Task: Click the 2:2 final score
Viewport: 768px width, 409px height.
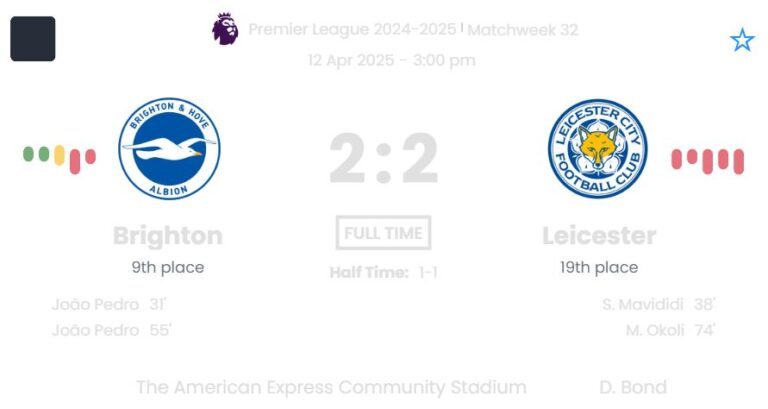Action: 384,160
